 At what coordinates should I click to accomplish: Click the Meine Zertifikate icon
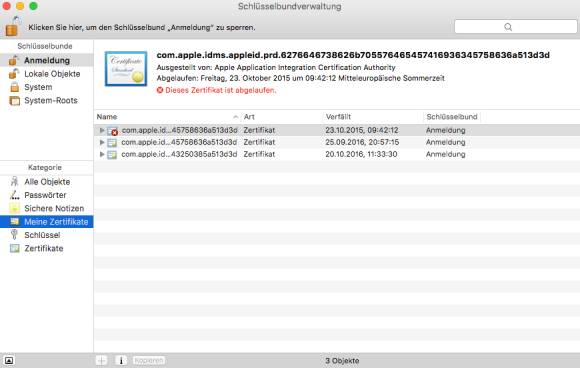click(14, 222)
